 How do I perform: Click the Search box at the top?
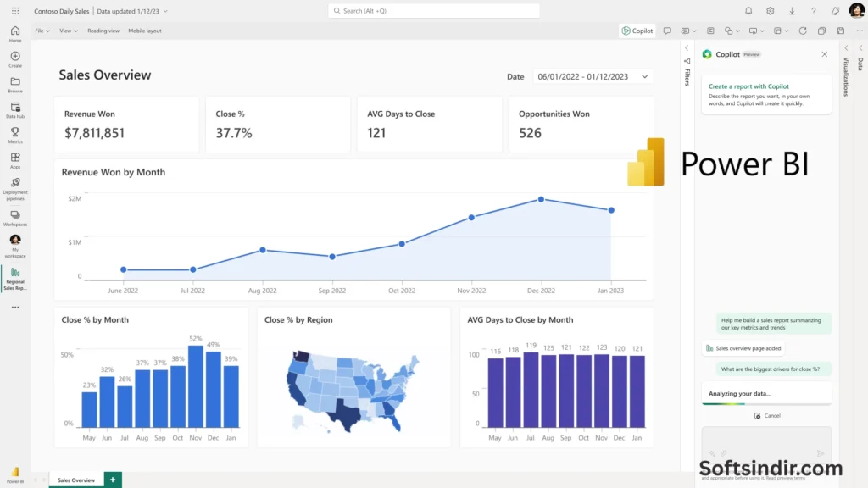click(x=434, y=11)
